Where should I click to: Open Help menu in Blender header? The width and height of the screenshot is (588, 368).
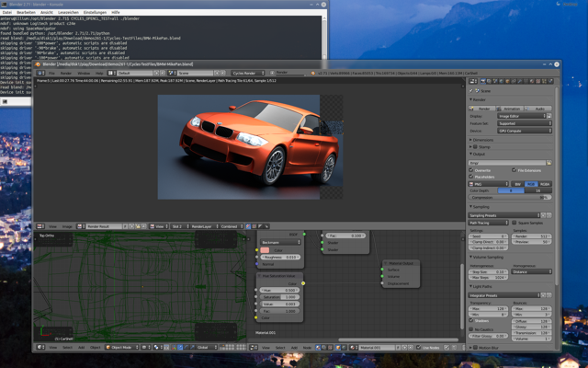99,73
